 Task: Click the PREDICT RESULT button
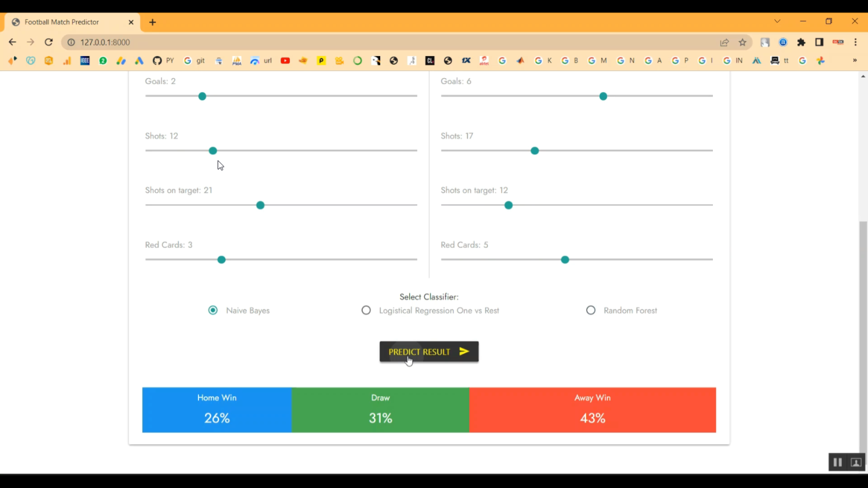(x=429, y=352)
